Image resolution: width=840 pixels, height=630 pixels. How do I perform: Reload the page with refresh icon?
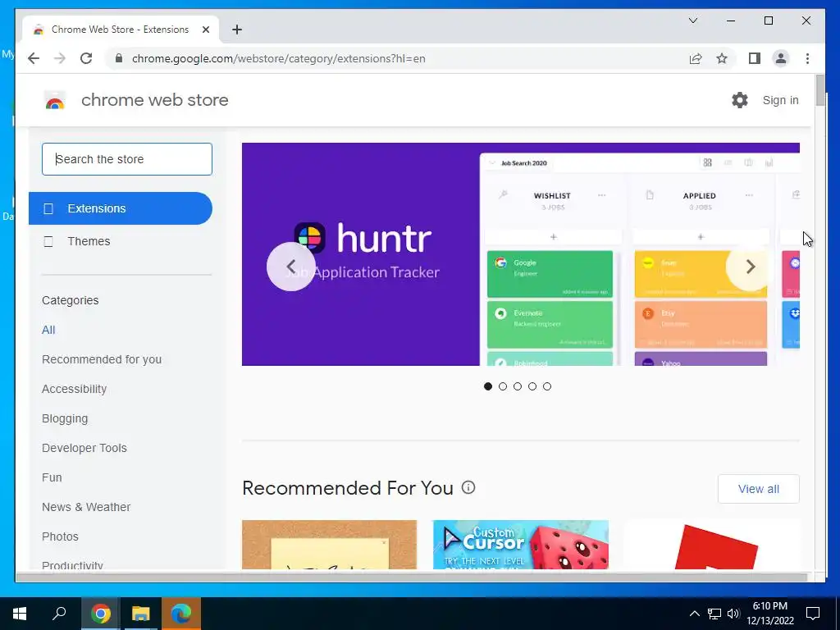(86, 58)
